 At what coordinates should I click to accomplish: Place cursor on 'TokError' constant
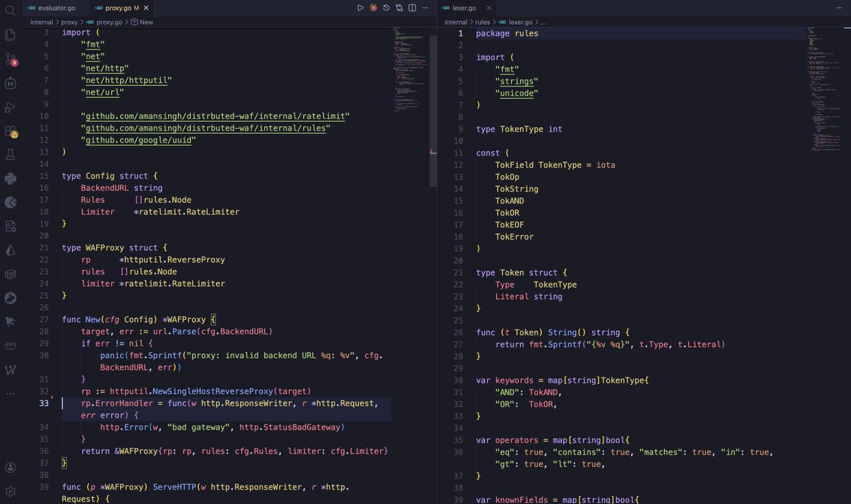[x=514, y=237]
